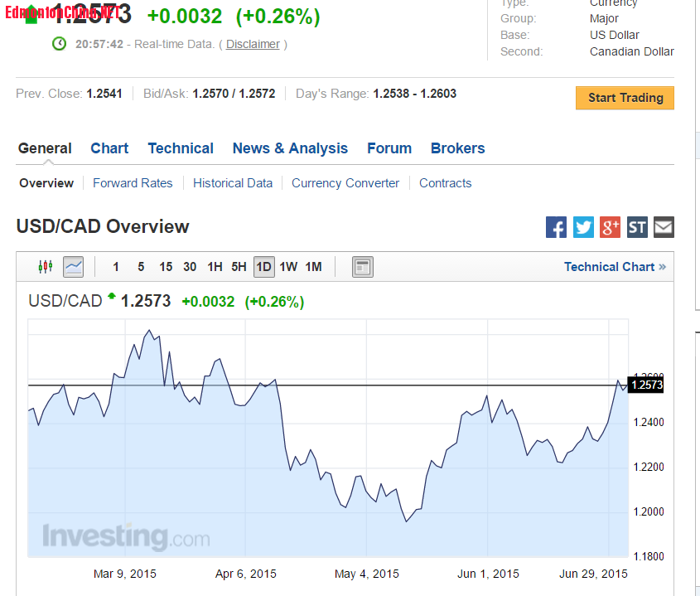The image size is (700, 596).
Task: Set chart interval to 1H
Action: pyautogui.click(x=215, y=267)
